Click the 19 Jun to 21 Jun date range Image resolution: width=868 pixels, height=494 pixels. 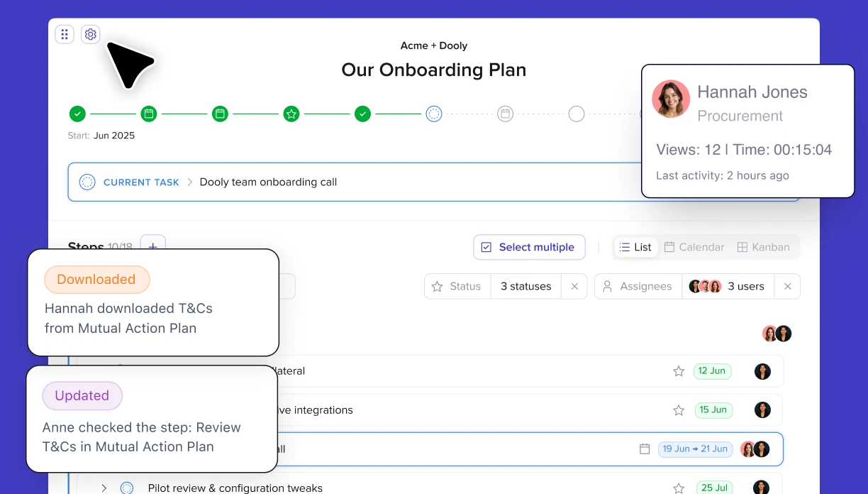695,449
